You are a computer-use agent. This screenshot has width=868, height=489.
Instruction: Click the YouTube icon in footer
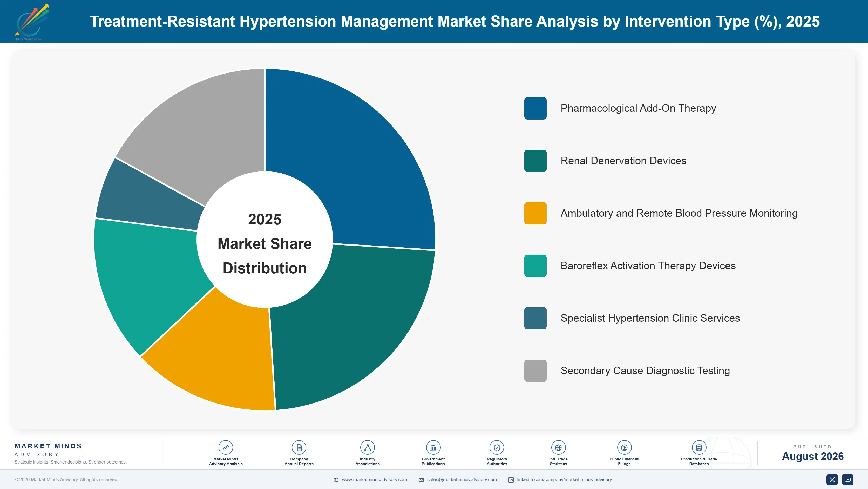(x=848, y=480)
